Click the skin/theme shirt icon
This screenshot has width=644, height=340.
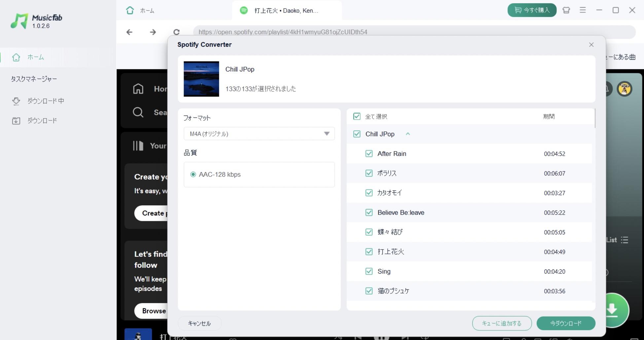[x=566, y=10]
